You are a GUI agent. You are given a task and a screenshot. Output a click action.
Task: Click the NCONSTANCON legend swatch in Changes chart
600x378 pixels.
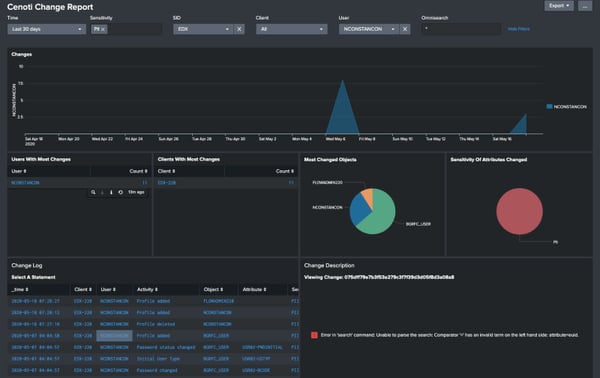pyautogui.click(x=549, y=107)
